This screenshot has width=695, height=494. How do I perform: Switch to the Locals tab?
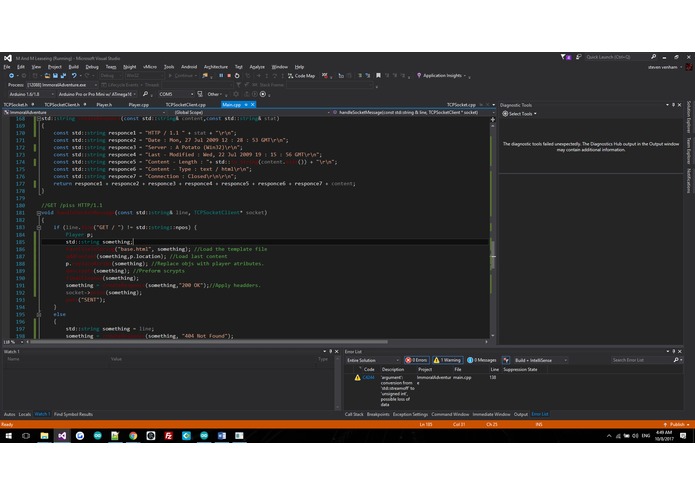pyautogui.click(x=24, y=414)
